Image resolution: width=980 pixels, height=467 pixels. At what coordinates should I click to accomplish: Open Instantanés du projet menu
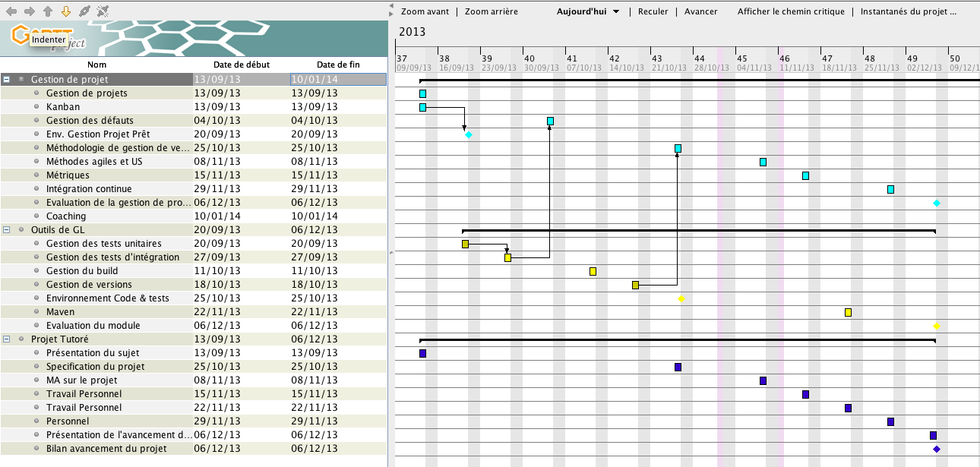(x=908, y=11)
